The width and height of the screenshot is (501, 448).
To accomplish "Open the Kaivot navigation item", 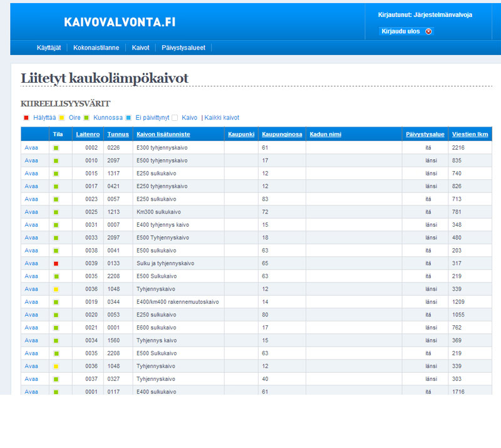I will (140, 48).
